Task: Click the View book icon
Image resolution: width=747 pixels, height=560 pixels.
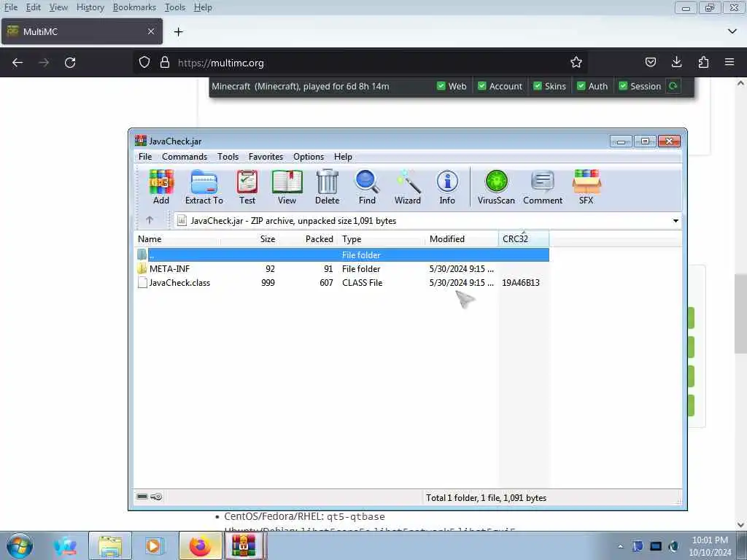Action: click(x=287, y=187)
